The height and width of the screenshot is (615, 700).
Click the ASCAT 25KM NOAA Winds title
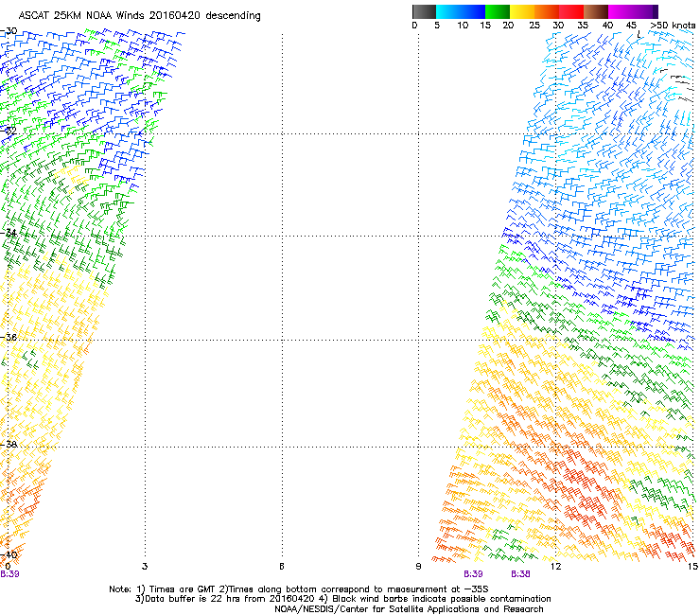click(x=139, y=16)
